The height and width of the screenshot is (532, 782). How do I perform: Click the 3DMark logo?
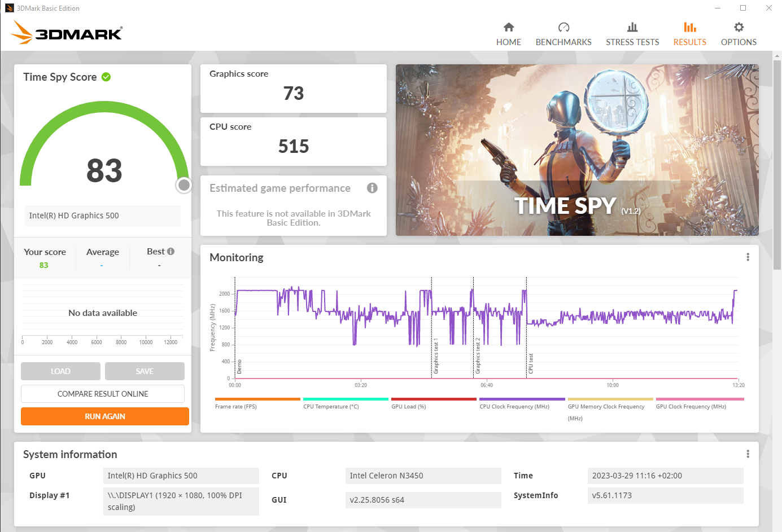click(67, 32)
